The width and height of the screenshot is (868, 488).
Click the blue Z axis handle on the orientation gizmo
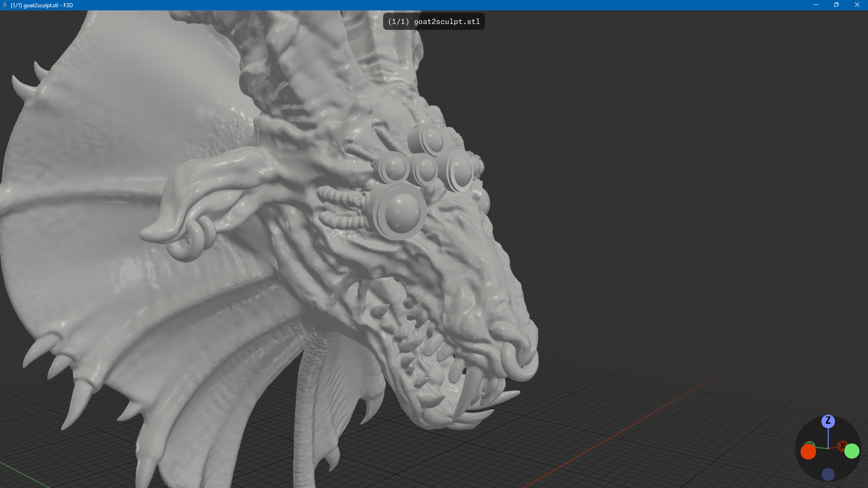pyautogui.click(x=828, y=421)
